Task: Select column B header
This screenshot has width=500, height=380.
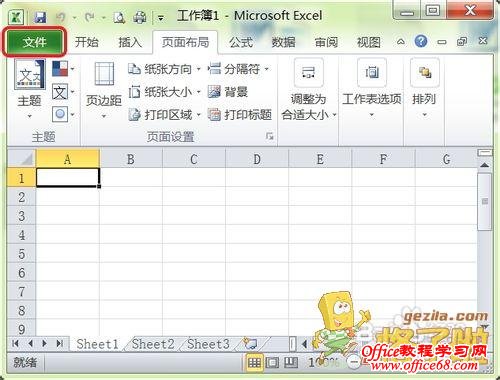Action: point(131,159)
